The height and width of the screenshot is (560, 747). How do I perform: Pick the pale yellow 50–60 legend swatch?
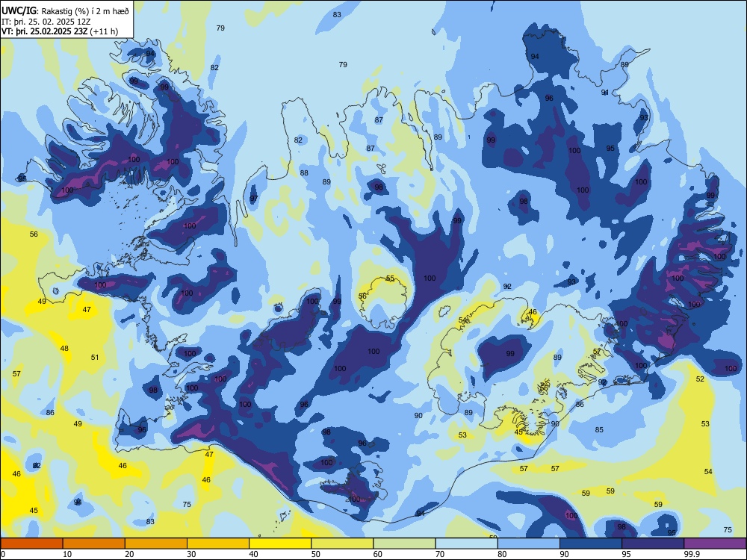tap(342, 544)
